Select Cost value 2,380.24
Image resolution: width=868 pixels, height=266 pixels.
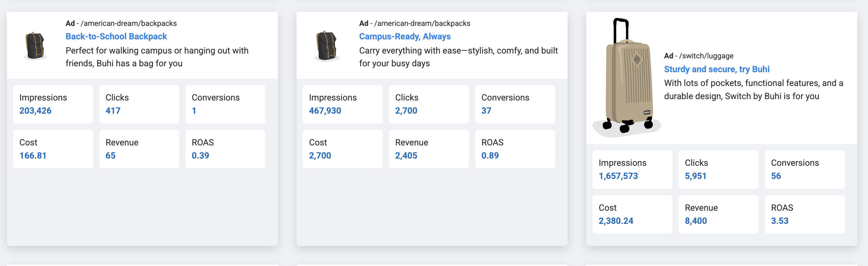click(x=616, y=221)
